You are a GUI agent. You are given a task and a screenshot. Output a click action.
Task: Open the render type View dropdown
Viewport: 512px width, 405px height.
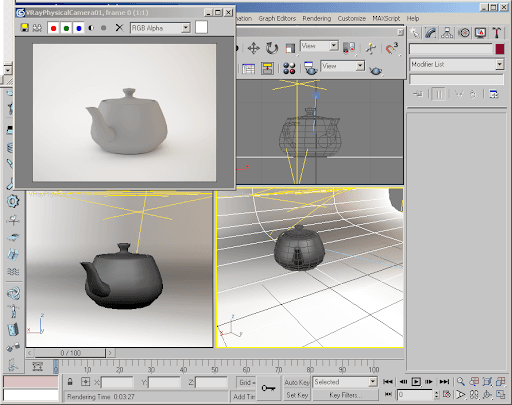pyautogui.click(x=360, y=66)
